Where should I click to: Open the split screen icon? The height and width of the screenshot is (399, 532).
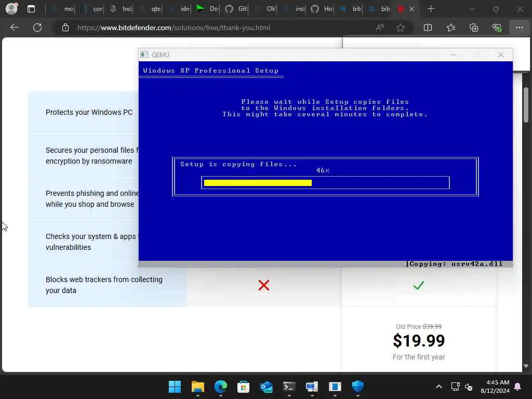[428, 28]
